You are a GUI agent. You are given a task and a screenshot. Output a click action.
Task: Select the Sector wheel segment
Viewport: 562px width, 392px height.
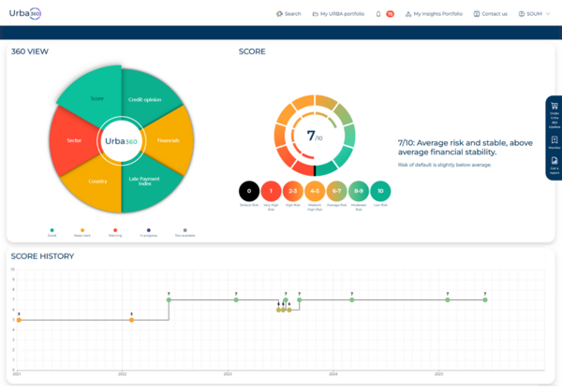74,140
